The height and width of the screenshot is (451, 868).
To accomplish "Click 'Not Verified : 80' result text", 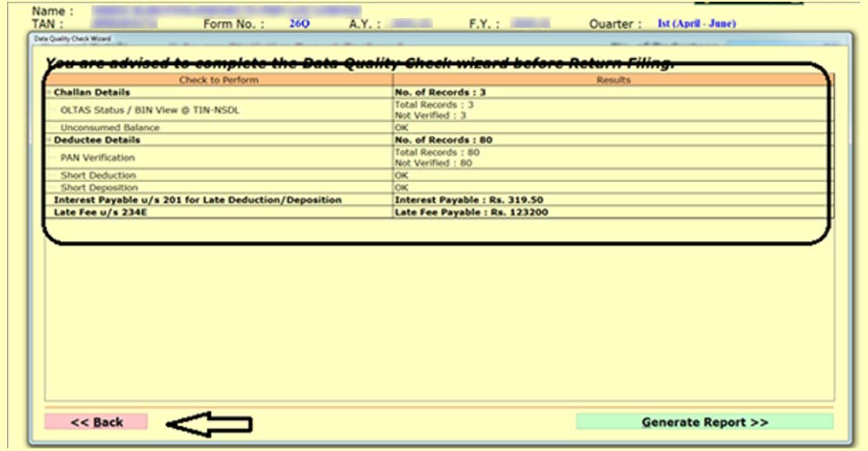I will coord(433,163).
